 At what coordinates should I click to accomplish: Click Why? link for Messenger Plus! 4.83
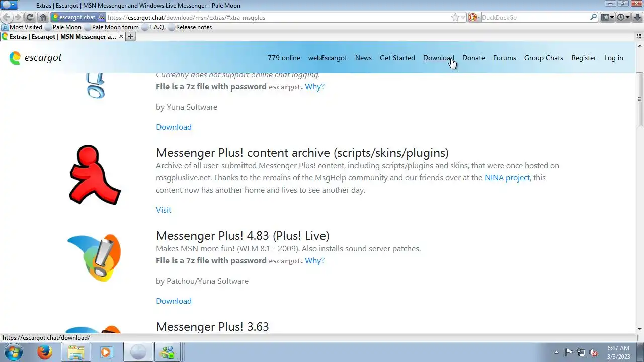coord(314,260)
